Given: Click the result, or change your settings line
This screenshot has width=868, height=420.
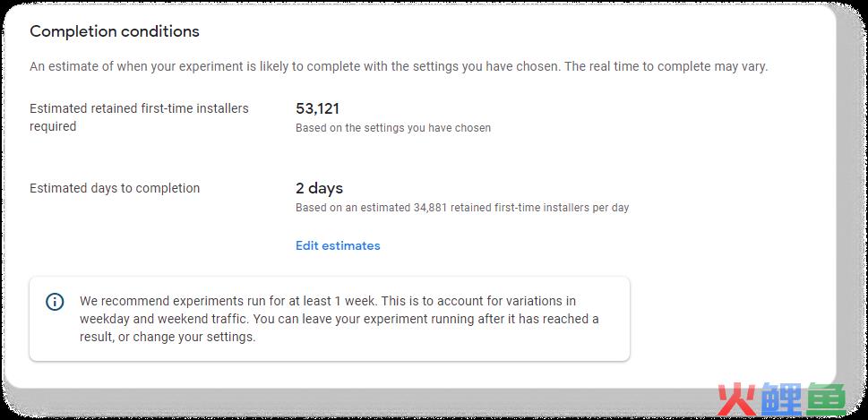Looking at the screenshot, I should point(168,337).
